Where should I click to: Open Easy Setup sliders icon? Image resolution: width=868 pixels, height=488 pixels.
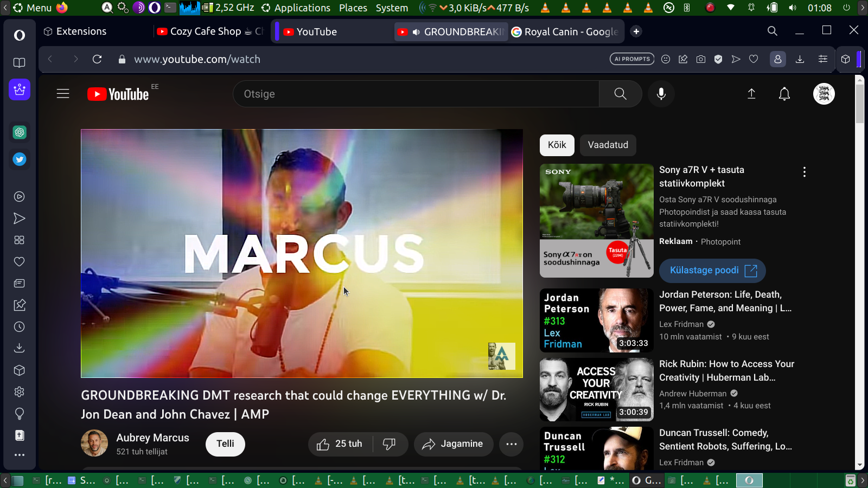point(823,59)
